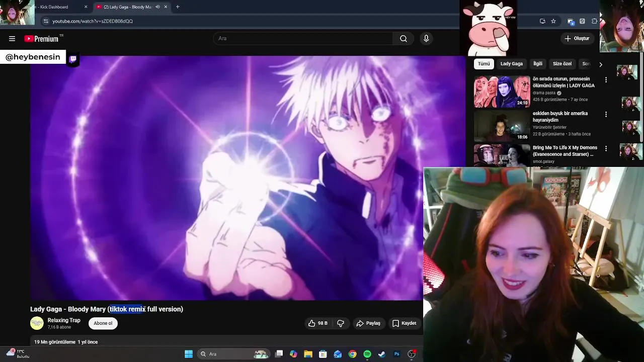Open Steam from taskbar
This screenshot has height=362, width=644.
coord(382,354)
